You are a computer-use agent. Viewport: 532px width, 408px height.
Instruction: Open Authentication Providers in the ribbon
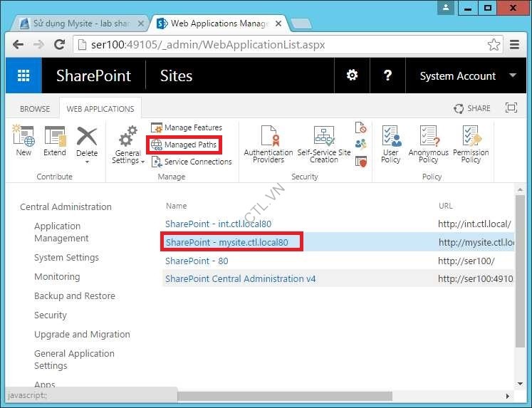[x=268, y=145]
